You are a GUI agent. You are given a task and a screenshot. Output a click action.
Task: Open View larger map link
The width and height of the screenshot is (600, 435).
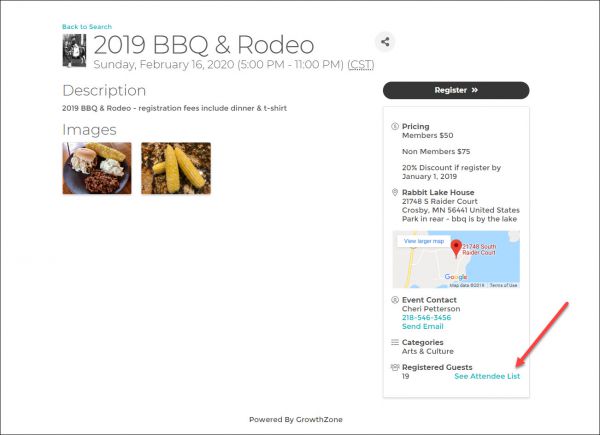423,242
